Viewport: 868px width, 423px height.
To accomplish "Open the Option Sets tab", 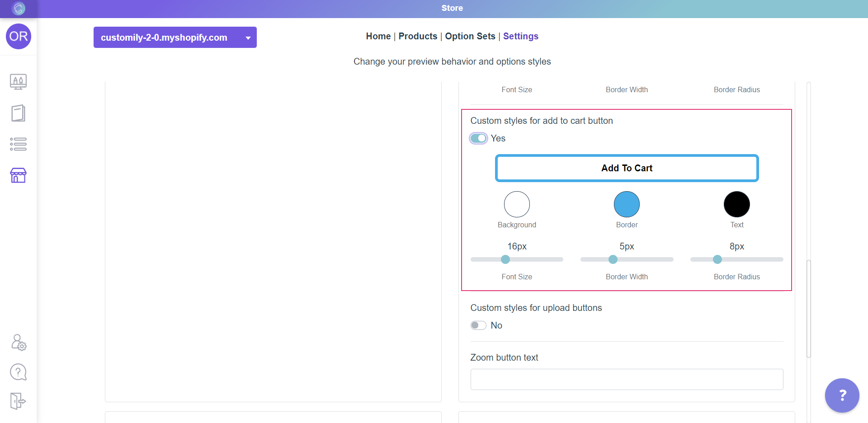I will [x=470, y=36].
